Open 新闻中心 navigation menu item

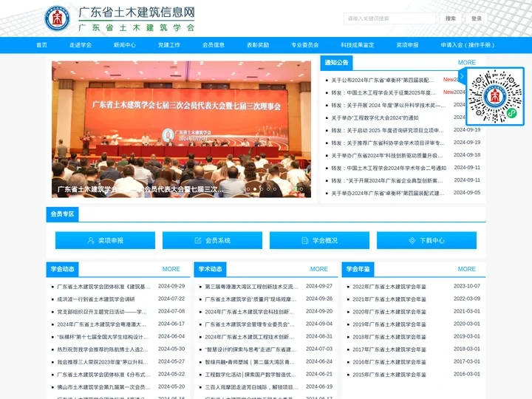[125, 45]
